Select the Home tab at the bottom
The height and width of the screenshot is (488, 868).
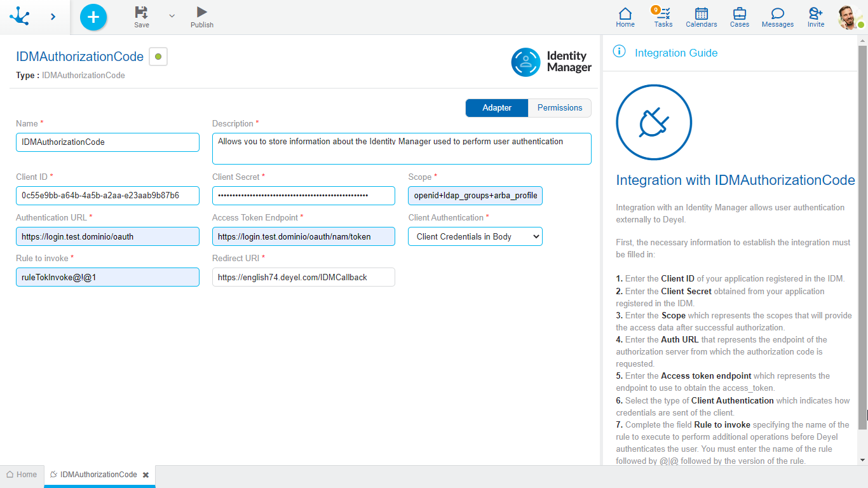22,475
